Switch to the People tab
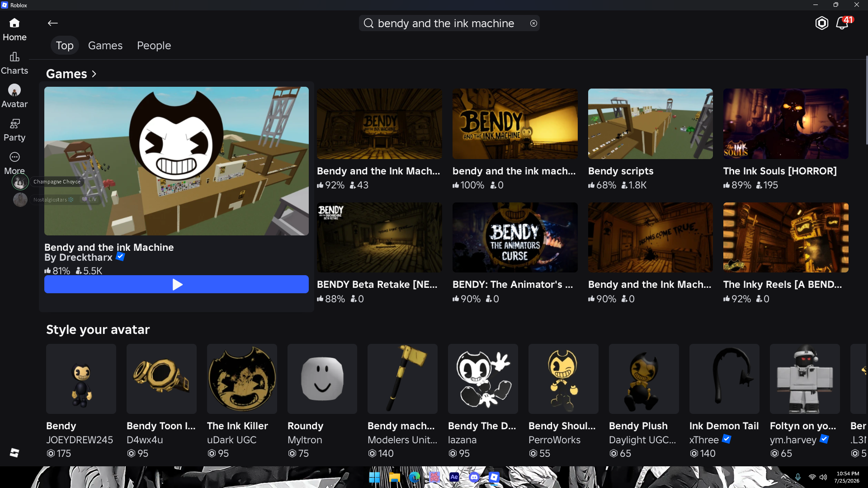The width and height of the screenshot is (868, 488). (x=154, y=46)
